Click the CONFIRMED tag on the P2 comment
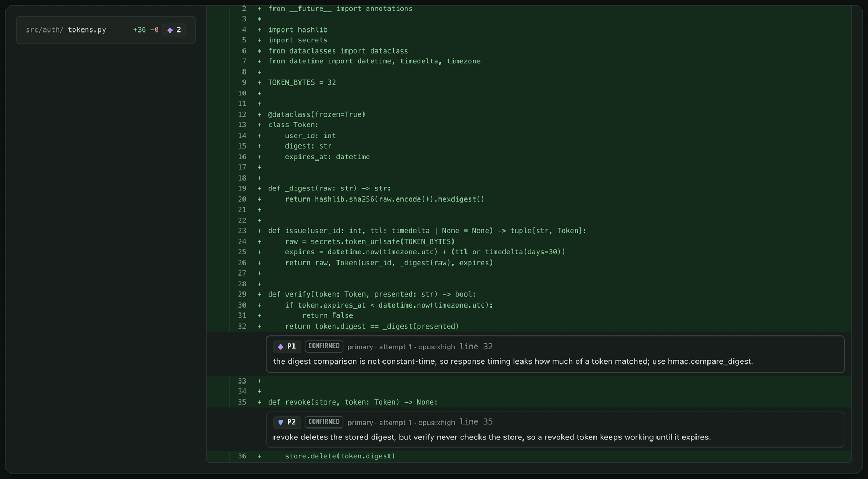 click(x=324, y=422)
